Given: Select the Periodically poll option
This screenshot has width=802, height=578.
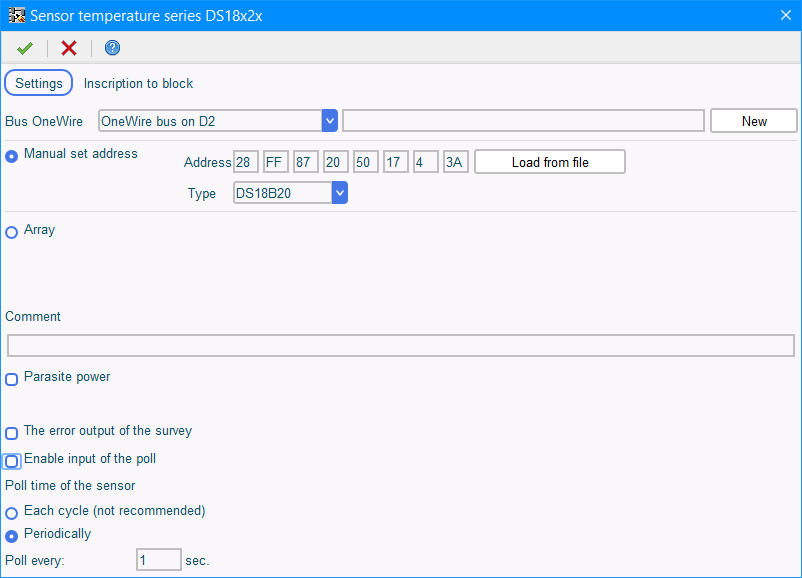Looking at the screenshot, I should point(12,536).
